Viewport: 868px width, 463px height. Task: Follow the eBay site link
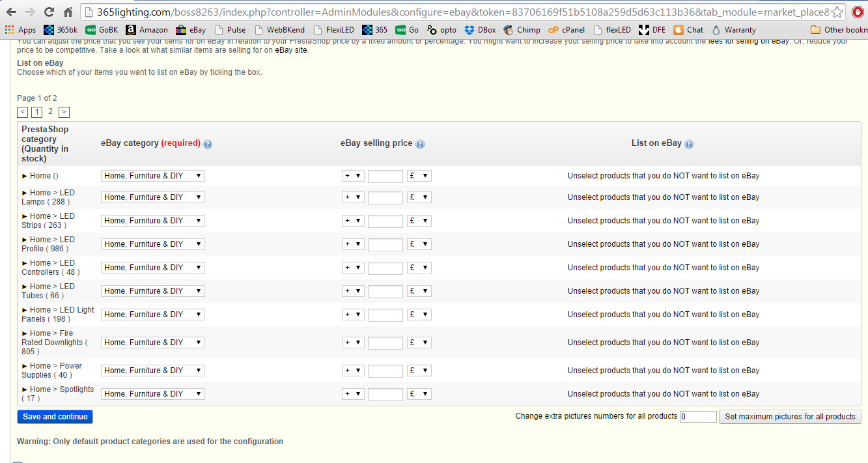point(290,50)
